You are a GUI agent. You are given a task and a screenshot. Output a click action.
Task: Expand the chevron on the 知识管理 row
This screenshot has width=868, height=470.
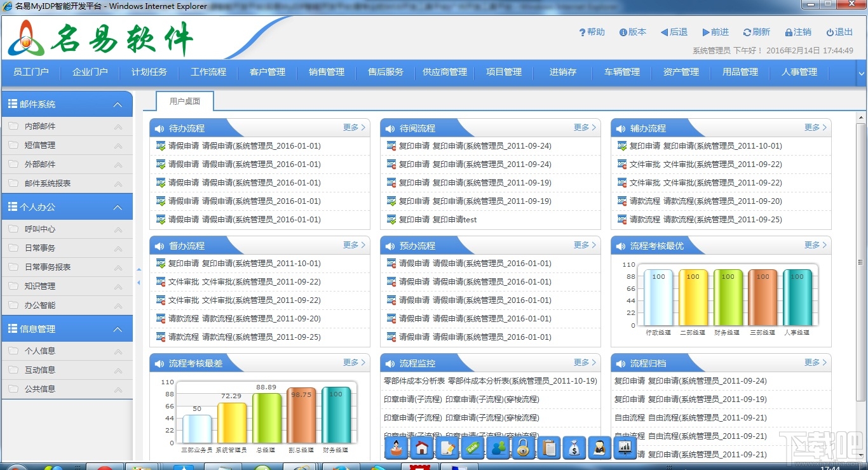(118, 286)
